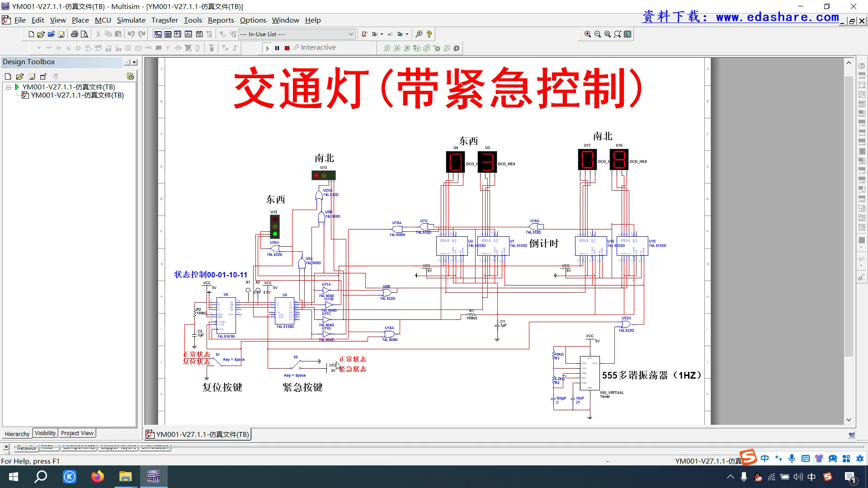Click the Undo arrow icon
The width and height of the screenshot is (868, 488).
(131, 34)
